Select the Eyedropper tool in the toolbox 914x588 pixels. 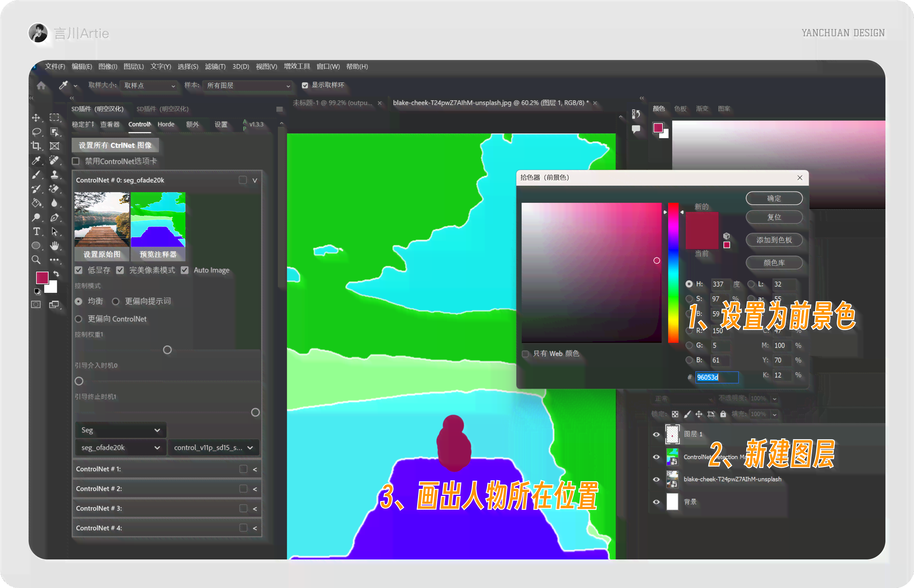36,160
